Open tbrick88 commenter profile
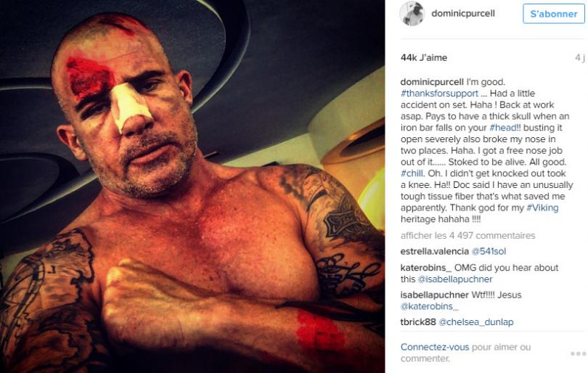588x373 pixels. [x=418, y=322]
